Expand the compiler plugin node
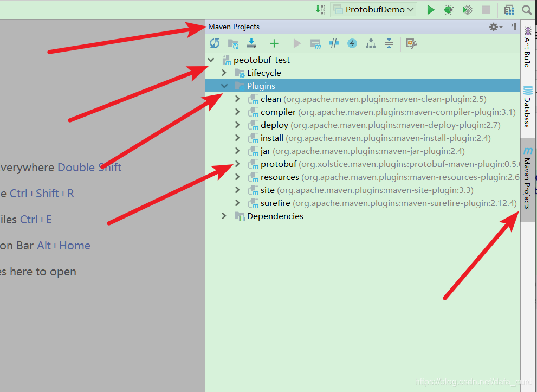 (237, 112)
